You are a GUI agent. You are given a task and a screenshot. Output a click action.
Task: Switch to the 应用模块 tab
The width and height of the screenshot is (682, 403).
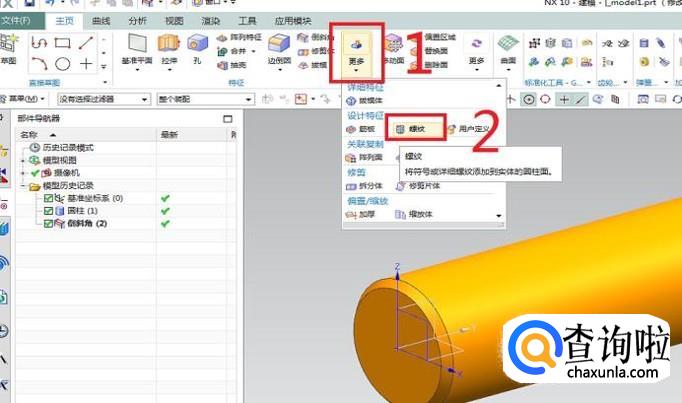pyautogui.click(x=293, y=20)
